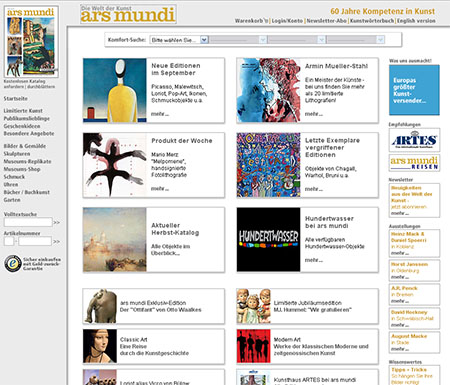This screenshot has width=450, height=385.
Task: Open the Hundertwasser black logo image
Action: pos(268,240)
